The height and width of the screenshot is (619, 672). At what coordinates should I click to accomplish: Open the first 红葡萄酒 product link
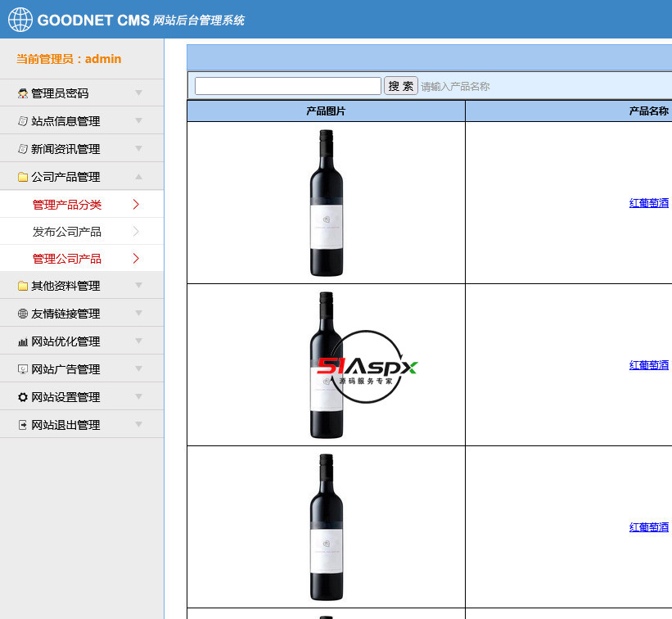648,202
